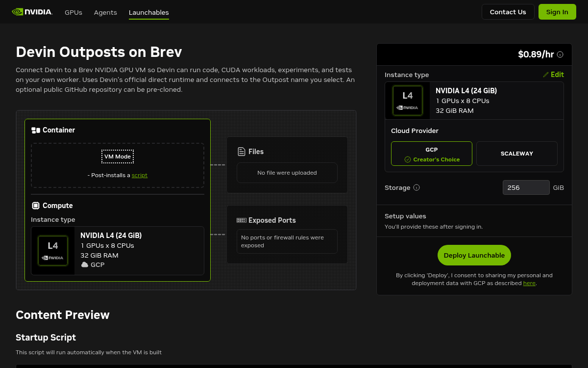Click the Deploy Launchable button
588x368 pixels.
click(474, 255)
